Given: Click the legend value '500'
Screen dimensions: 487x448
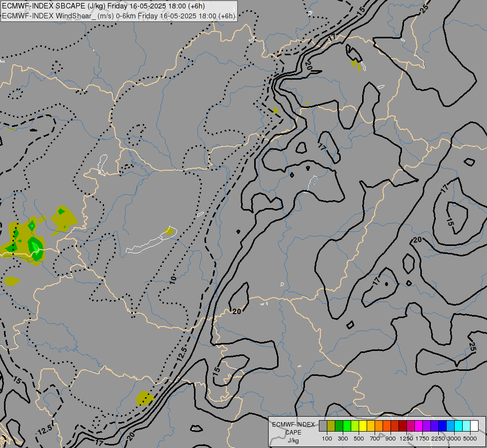Looking at the screenshot, I should click(359, 439).
